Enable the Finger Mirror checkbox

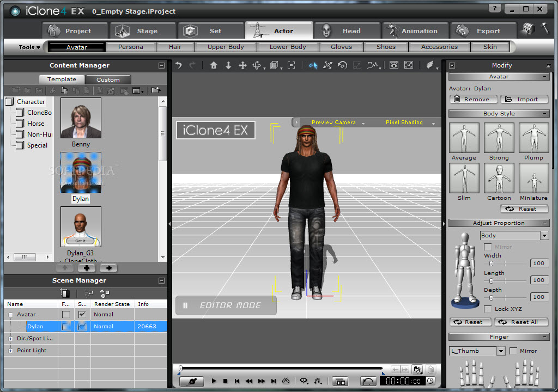click(x=513, y=351)
